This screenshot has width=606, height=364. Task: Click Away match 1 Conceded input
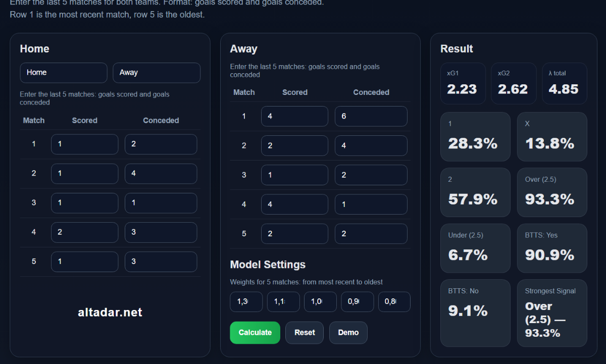(x=371, y=116)
